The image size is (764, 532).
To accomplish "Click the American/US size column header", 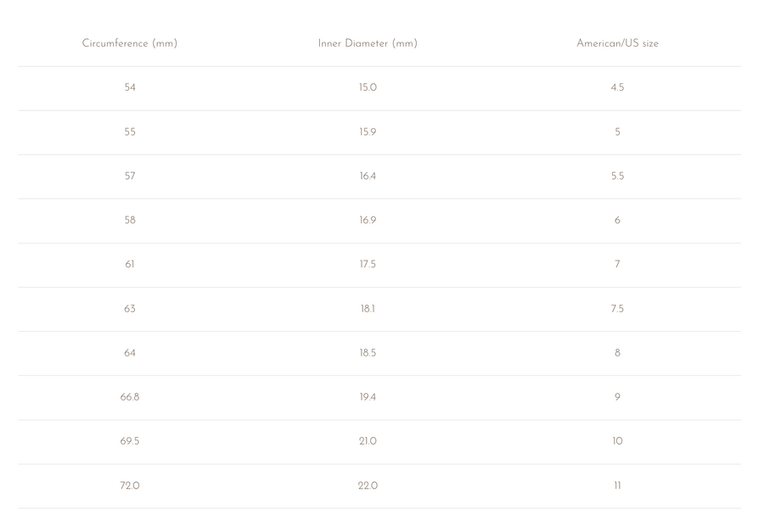I will click(x=617, y=43).
